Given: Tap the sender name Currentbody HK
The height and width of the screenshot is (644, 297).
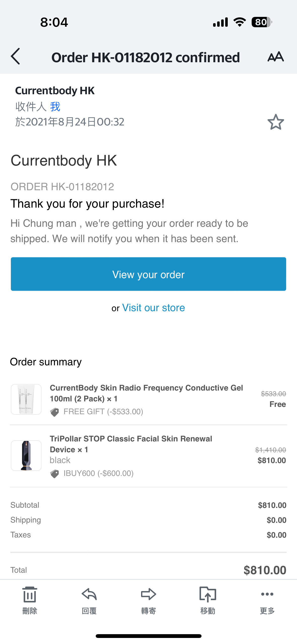Looking at the screenshot, I should click(55, 91).
